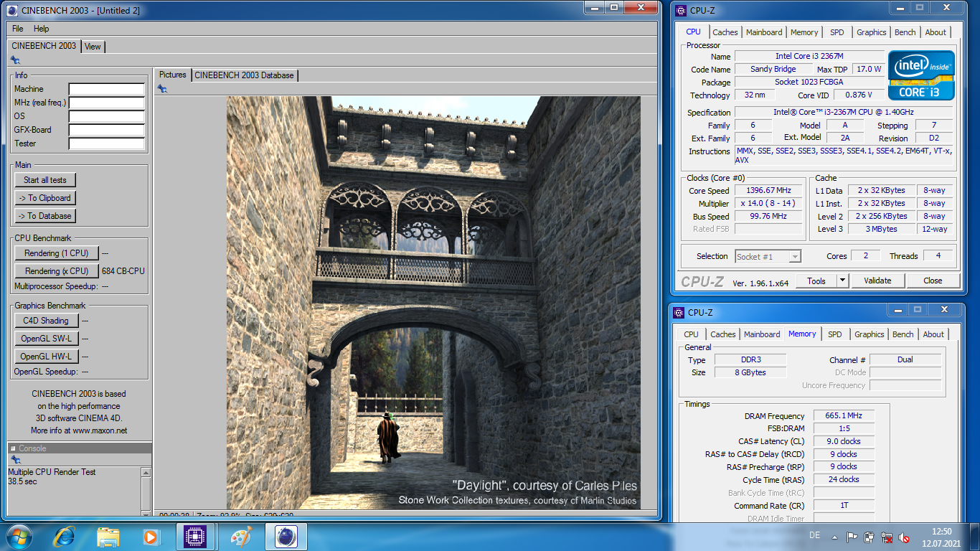Click the Tester input field

pyautogui.click(x=106, y=144)
